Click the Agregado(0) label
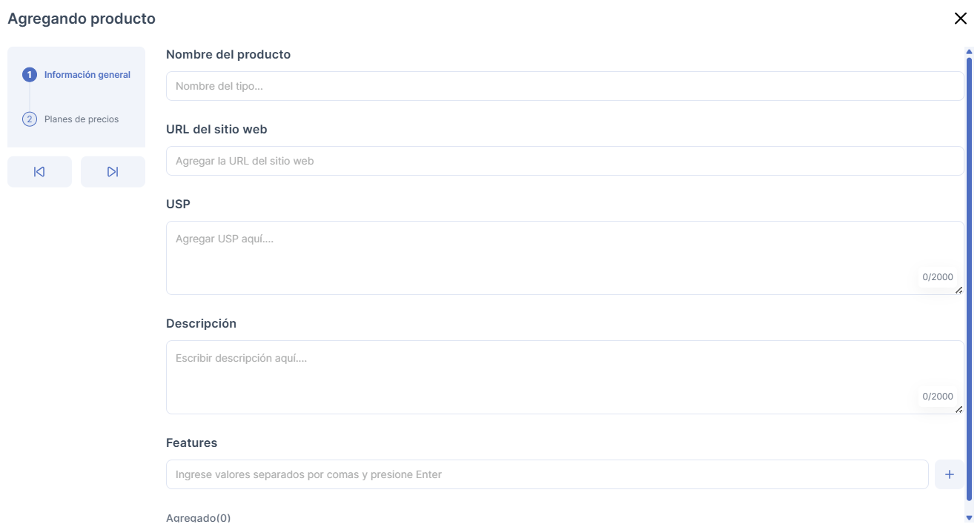Viewport: 980px width, 527px height. tap(198, 517)
